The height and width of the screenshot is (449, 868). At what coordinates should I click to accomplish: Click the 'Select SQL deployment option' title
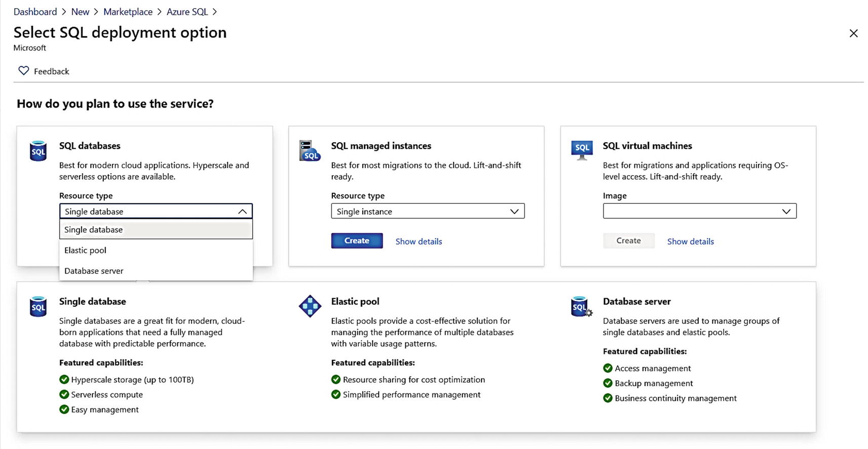pyautogui.click(x=120, y=32)
